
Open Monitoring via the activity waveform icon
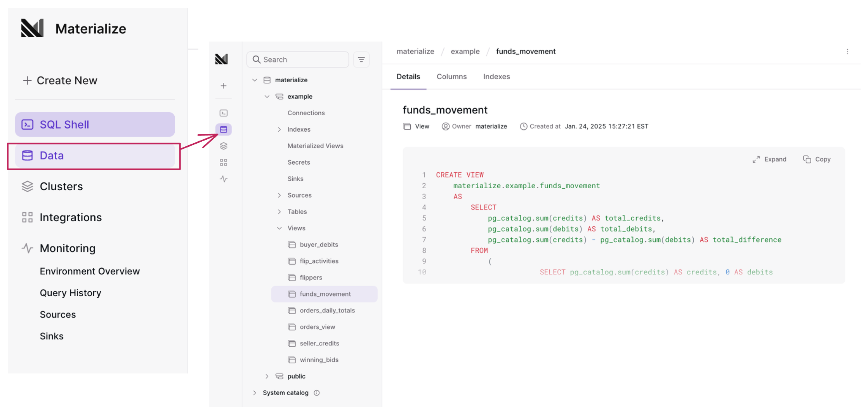(x=224, y=179)
